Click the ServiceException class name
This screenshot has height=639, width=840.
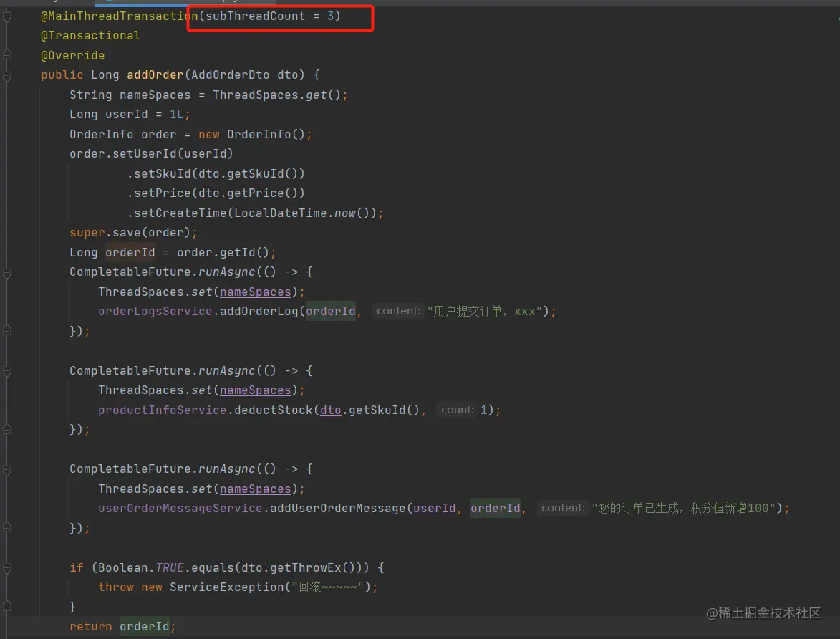point(226,587)
